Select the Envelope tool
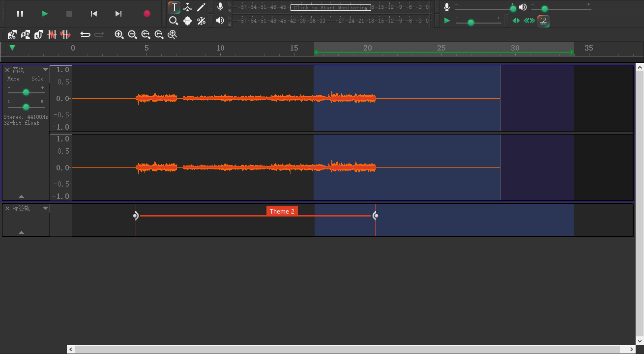The image size is (644, 354). click(187, 7)
